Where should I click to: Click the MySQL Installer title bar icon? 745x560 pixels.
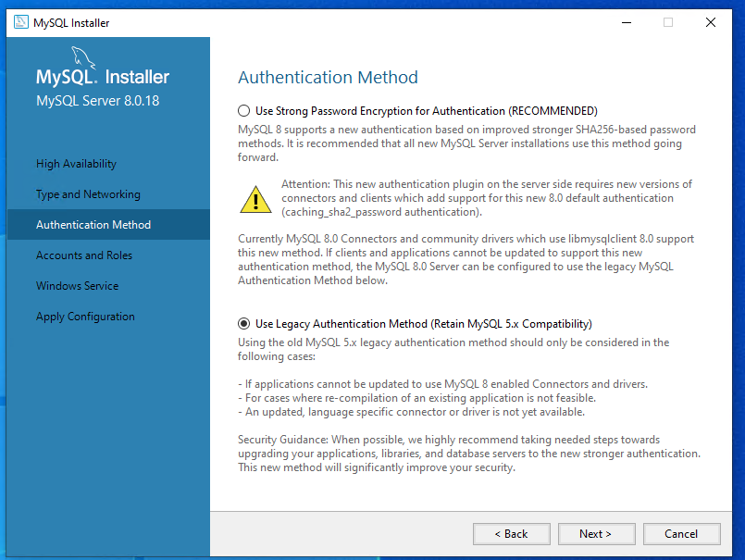click(19, 22)
